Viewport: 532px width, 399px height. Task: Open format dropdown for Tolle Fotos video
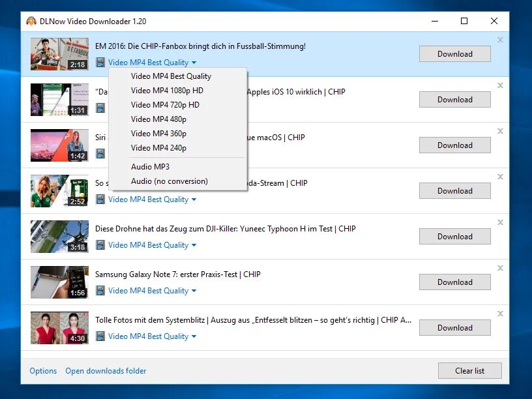tap(153, 336)
